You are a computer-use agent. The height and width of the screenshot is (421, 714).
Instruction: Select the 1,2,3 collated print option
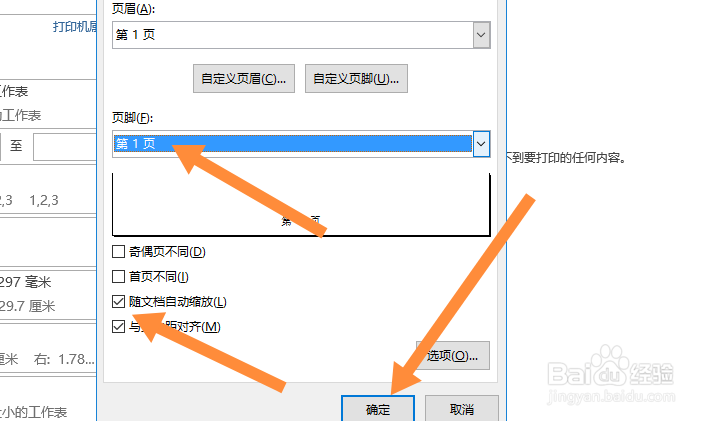pos(44,200)
